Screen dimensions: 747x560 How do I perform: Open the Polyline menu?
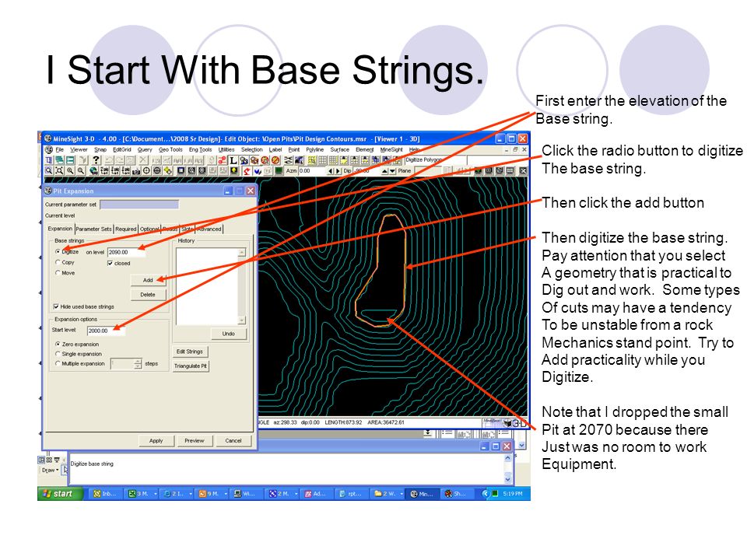coord(315,149)
